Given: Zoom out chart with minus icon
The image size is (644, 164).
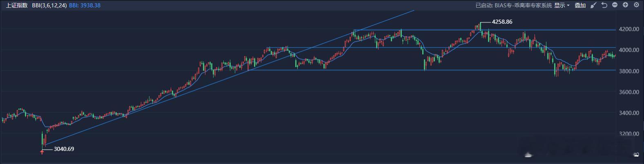Looking at the screenshot, I should click(x=615, y=5).
